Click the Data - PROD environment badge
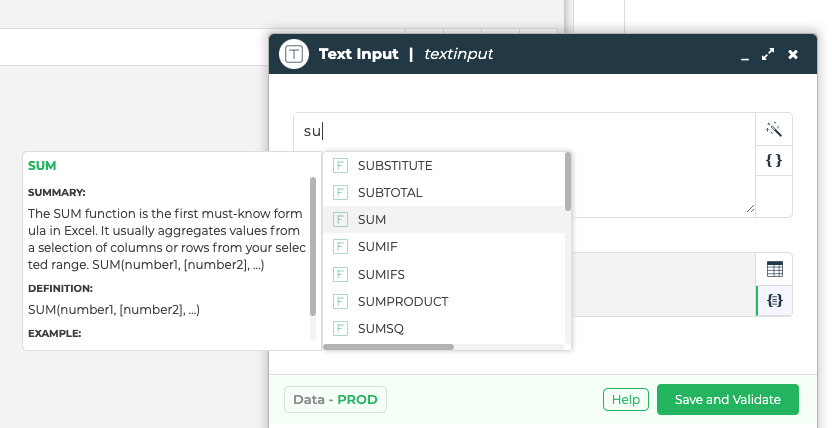832x428 pixels. coord(335,399)
